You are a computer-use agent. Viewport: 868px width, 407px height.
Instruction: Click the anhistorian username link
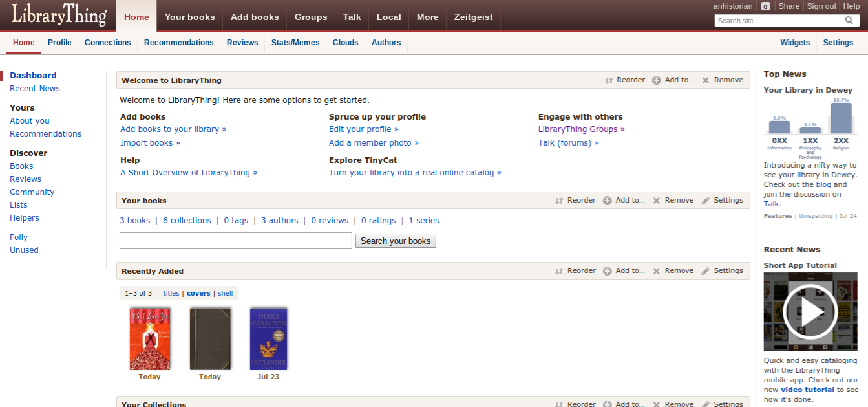[733, 6]
